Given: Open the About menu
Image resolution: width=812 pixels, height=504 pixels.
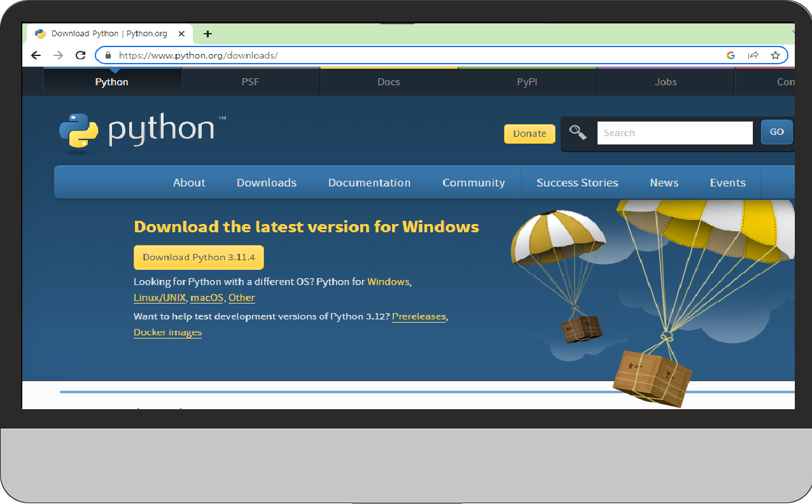Looking at the screenshot, I should [x=189, y=183].
